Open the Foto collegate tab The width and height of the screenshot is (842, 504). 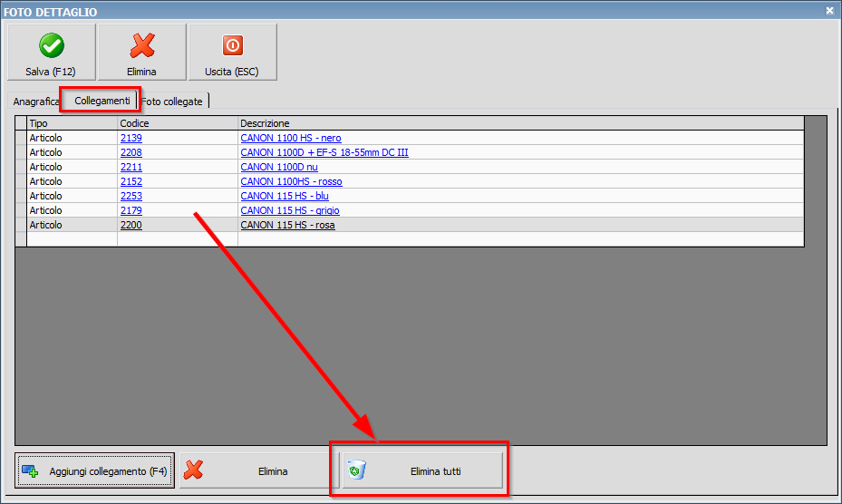click(x=172, y=101)
